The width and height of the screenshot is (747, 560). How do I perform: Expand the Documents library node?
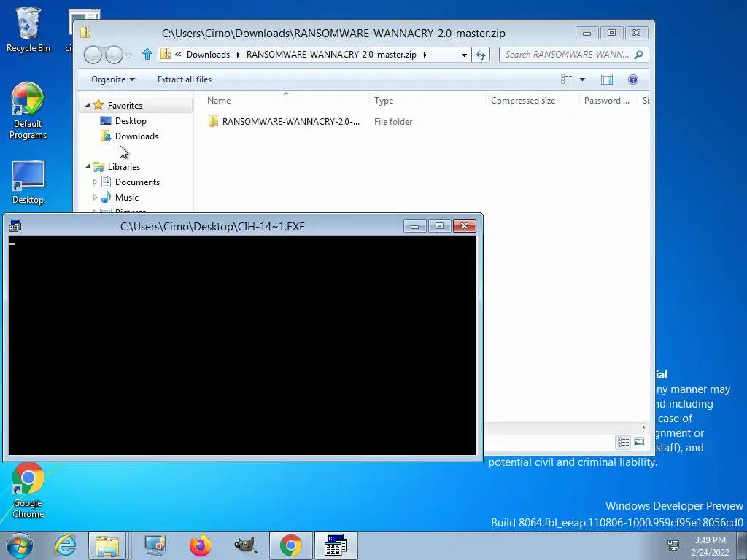point(95,182)
